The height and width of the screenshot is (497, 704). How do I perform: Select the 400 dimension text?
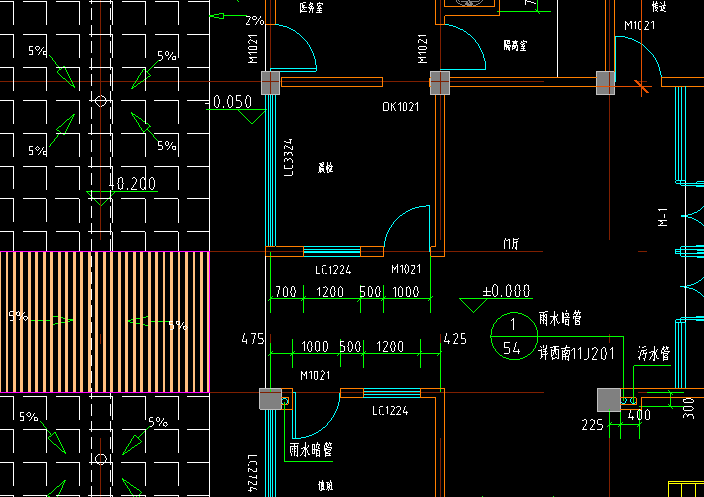(639, 415)
